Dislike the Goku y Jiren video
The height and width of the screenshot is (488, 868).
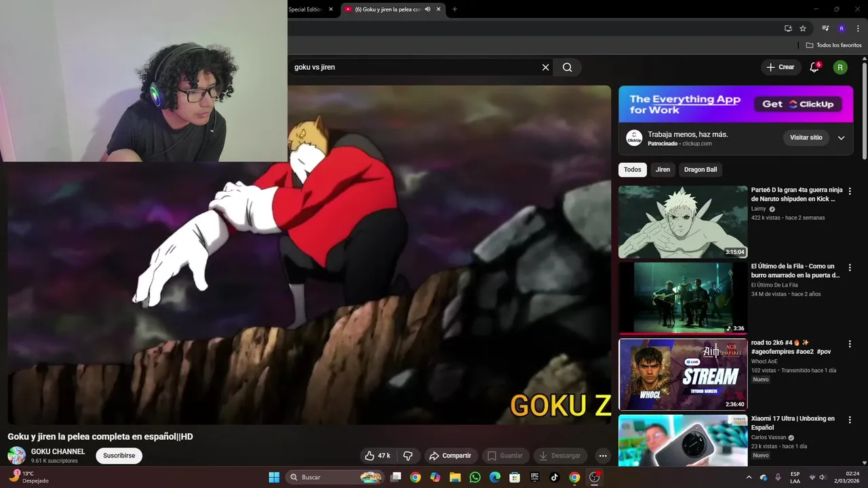click(408, 455)
